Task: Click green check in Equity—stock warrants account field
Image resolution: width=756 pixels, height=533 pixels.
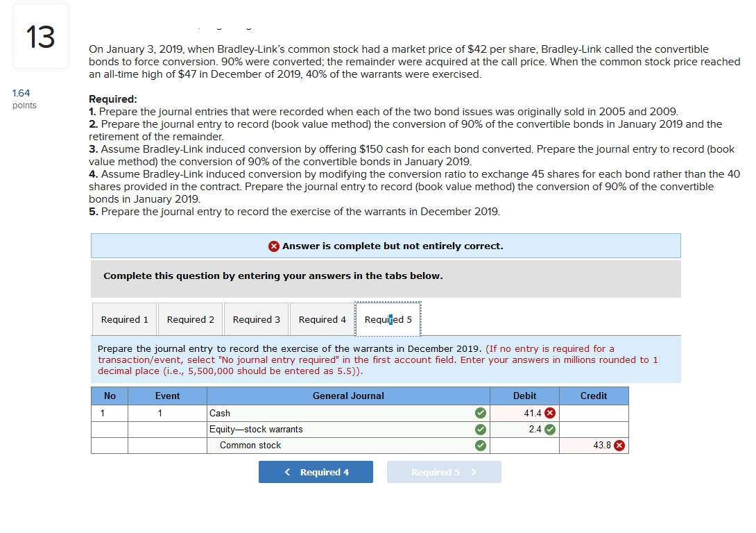Action: pos(480,430)
